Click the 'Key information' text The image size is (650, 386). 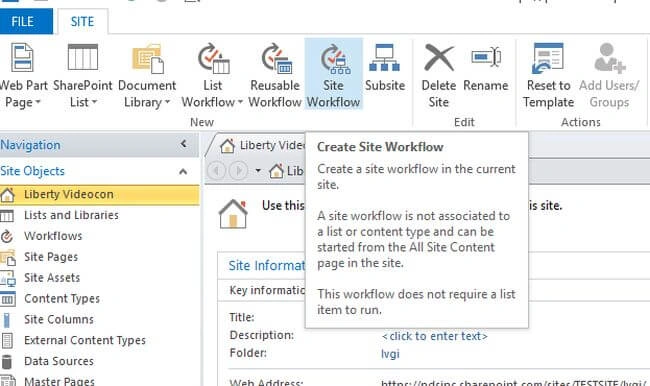pyautogui.click(x=267, y=290)
